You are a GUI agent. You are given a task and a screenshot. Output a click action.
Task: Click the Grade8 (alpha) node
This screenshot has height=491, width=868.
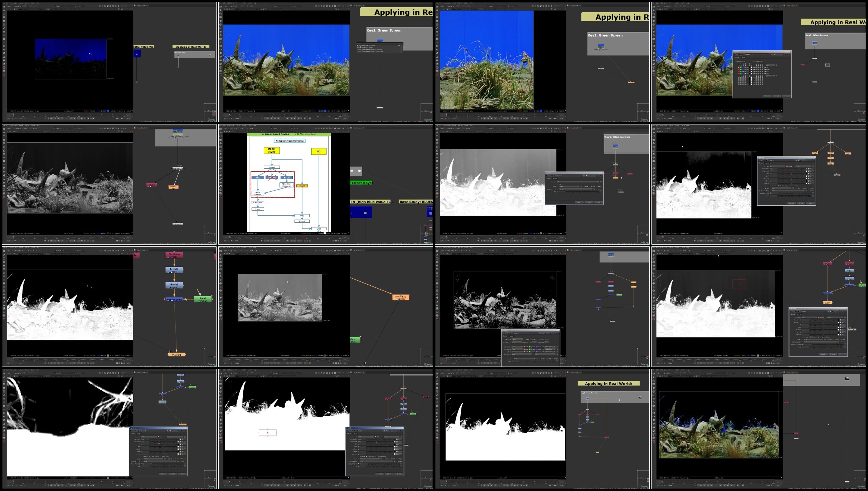(174, 285)
